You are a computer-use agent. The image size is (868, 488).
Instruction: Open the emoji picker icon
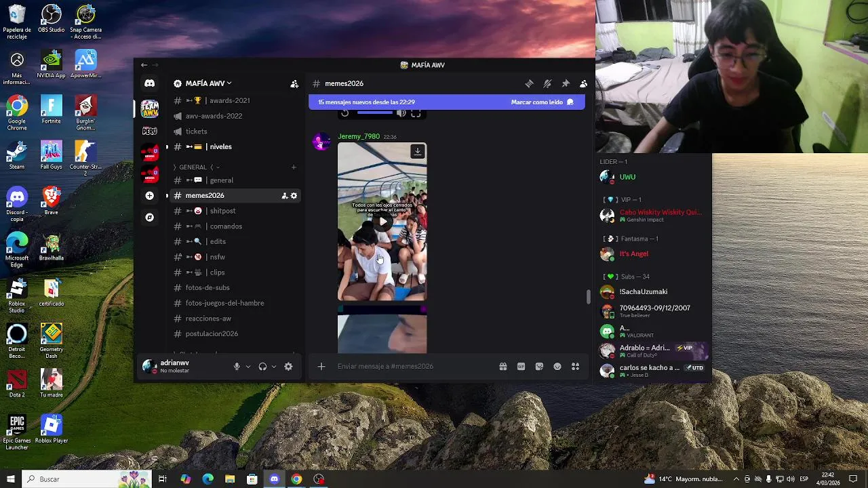click(x=557, y=367)
